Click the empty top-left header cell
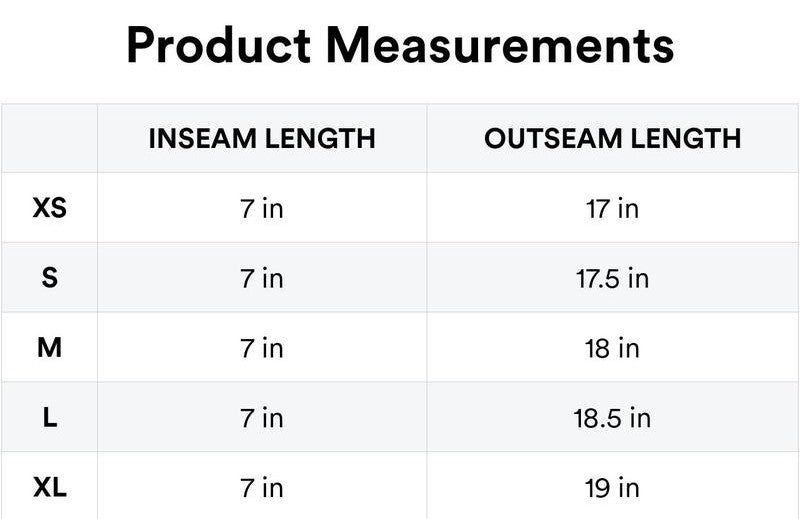The height and width of the screenshot is (519, 800). [50, 139]
